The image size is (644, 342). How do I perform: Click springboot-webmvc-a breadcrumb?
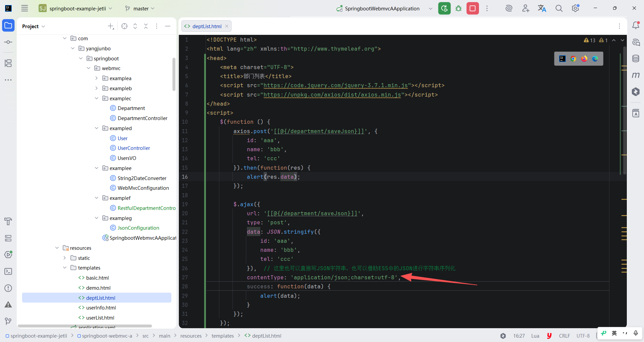tap(105, 336)
